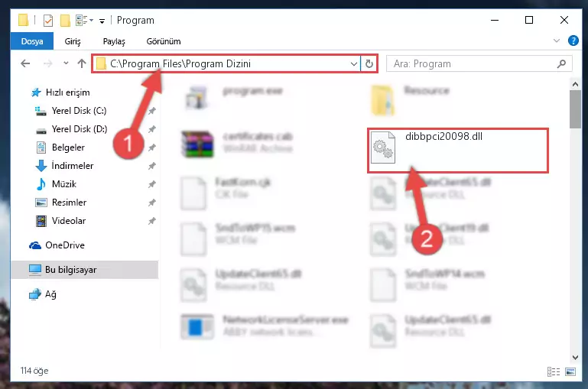Open recent locations dropdown arrow
588x389 pixels.
66,63
